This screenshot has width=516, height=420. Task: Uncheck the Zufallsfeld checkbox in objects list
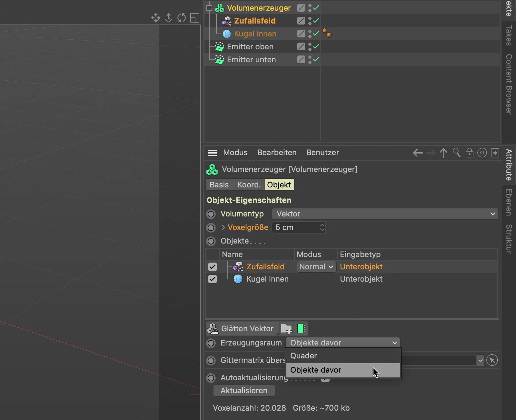click(213, 267)
